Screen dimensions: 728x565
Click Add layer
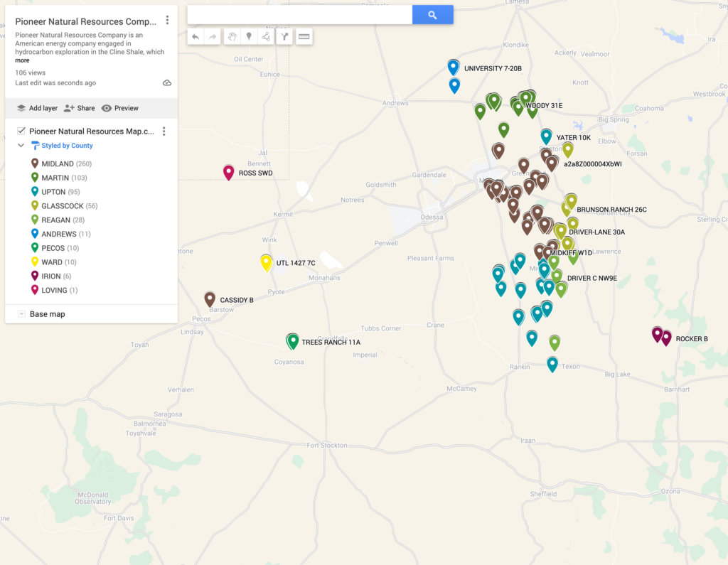pyautogui.click(x=37, y=108)
